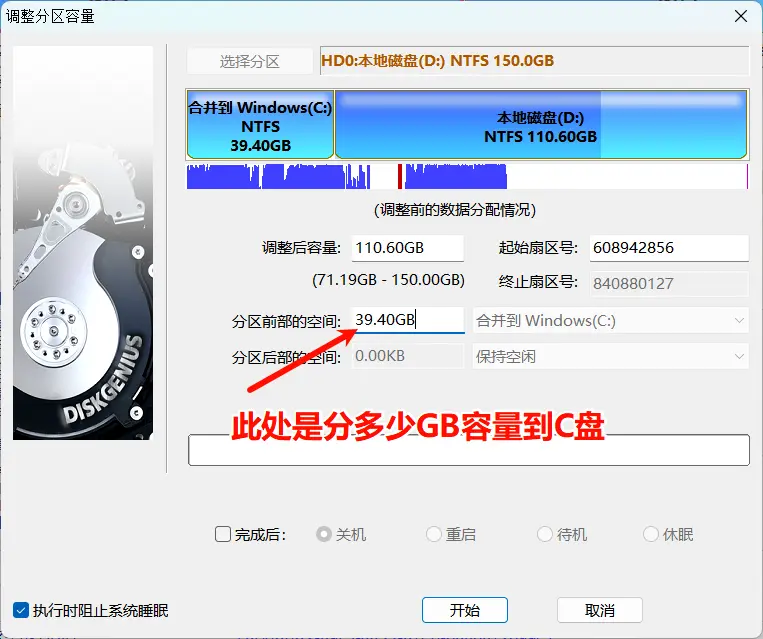Viewport: 763px width, 639px height.
Task: Click the 取消 button
Action: (x=600, y=610)
